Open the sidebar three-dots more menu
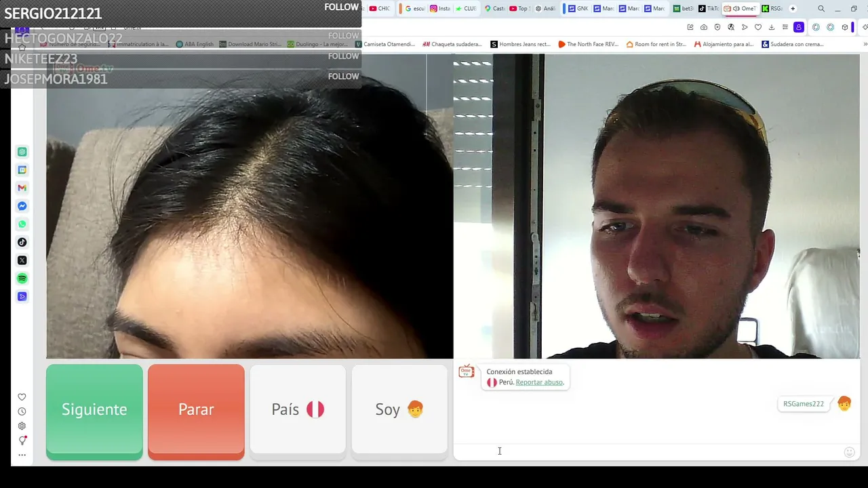 (x=22, y=455)
